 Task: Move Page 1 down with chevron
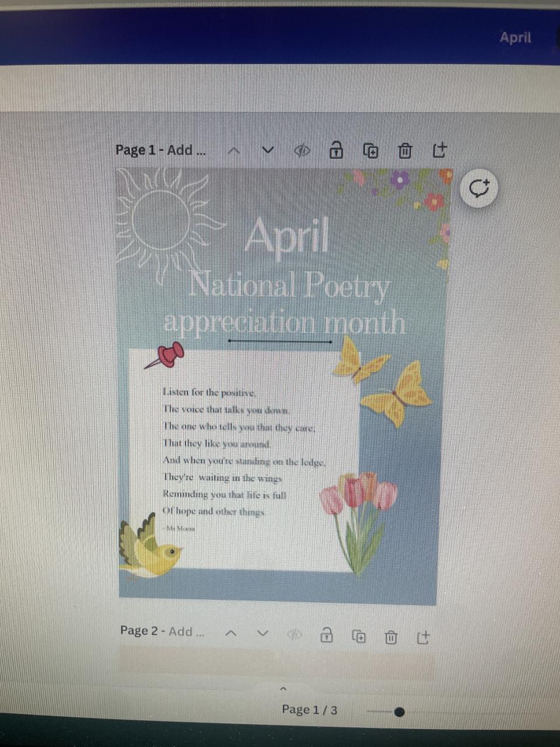(x=267, y=151)
